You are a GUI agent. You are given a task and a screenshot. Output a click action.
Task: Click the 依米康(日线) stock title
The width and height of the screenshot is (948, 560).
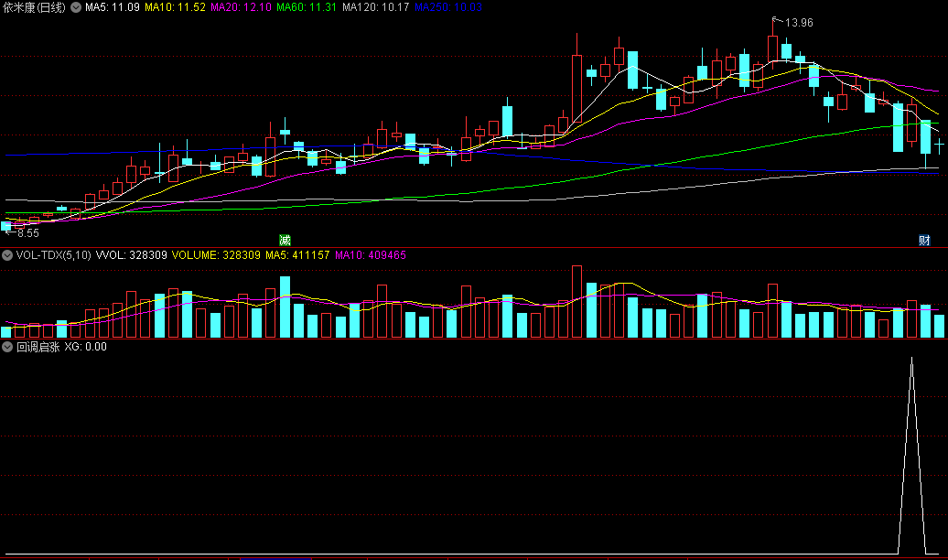[35, 7]
